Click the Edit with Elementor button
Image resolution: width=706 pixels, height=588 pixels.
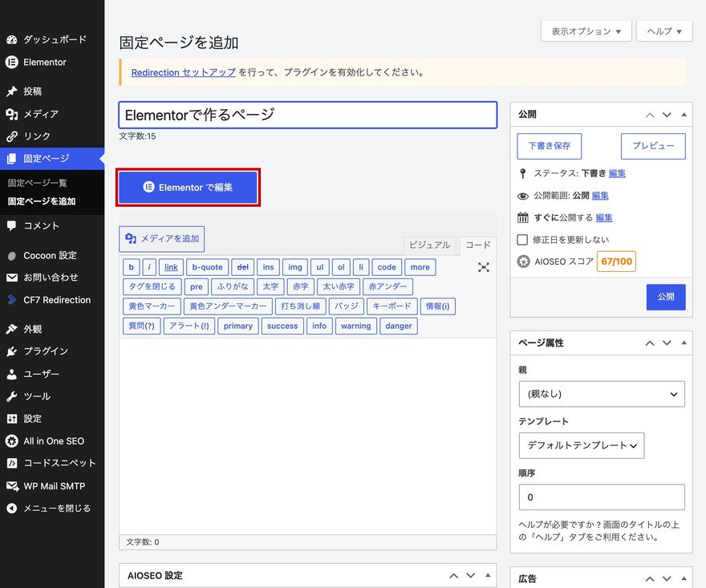pyautogui.click(x=188, y=187)
